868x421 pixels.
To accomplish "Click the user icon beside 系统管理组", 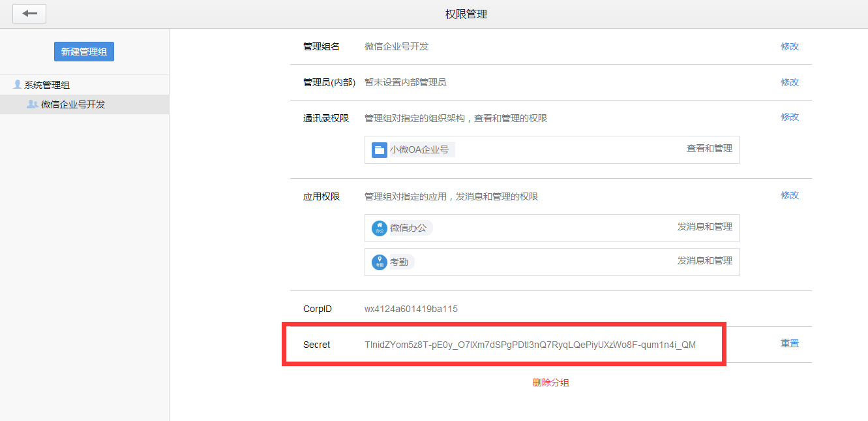I will coord(18,85).
